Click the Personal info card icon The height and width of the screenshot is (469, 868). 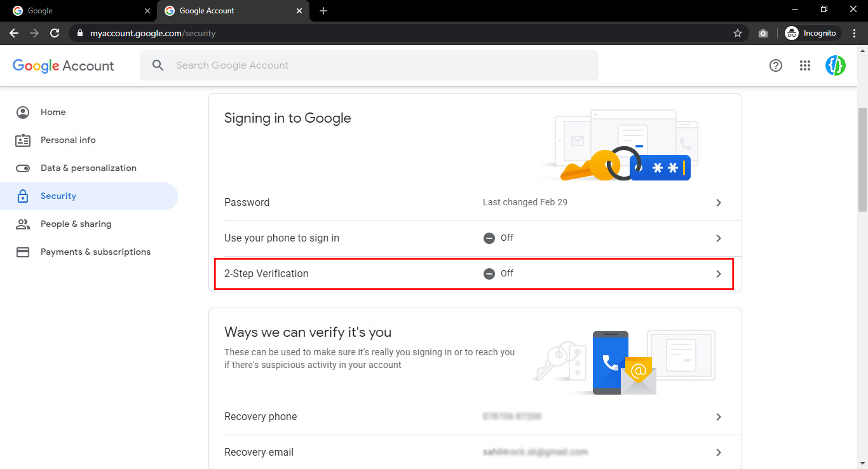tap(22, 140)
